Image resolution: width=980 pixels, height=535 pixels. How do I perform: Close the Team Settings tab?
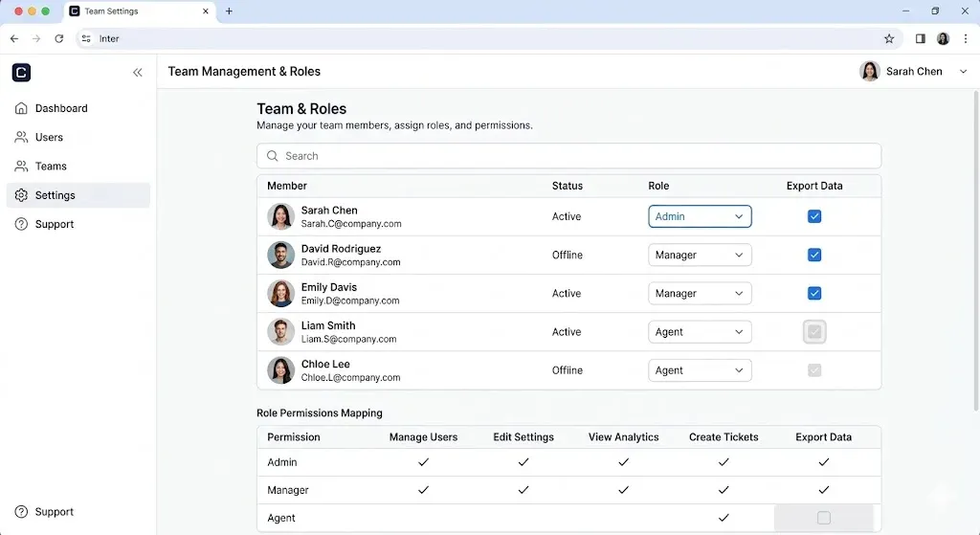205,11
